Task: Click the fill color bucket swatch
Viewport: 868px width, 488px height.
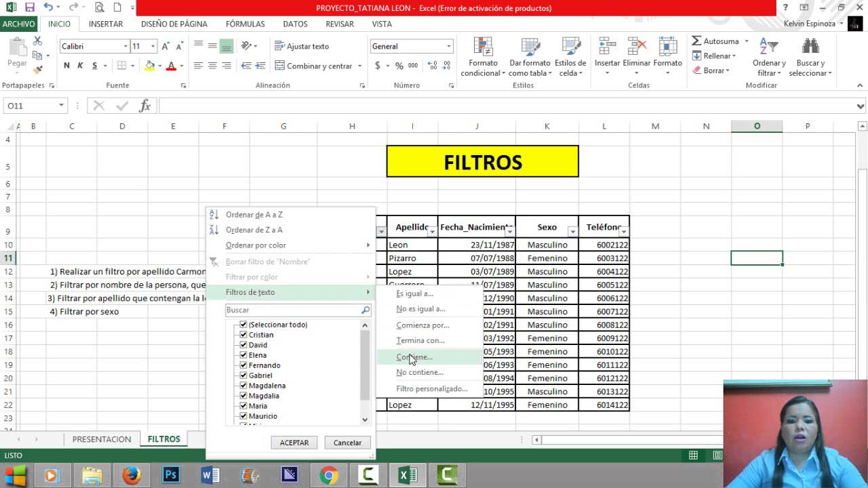Action: [x=150, y=66]
